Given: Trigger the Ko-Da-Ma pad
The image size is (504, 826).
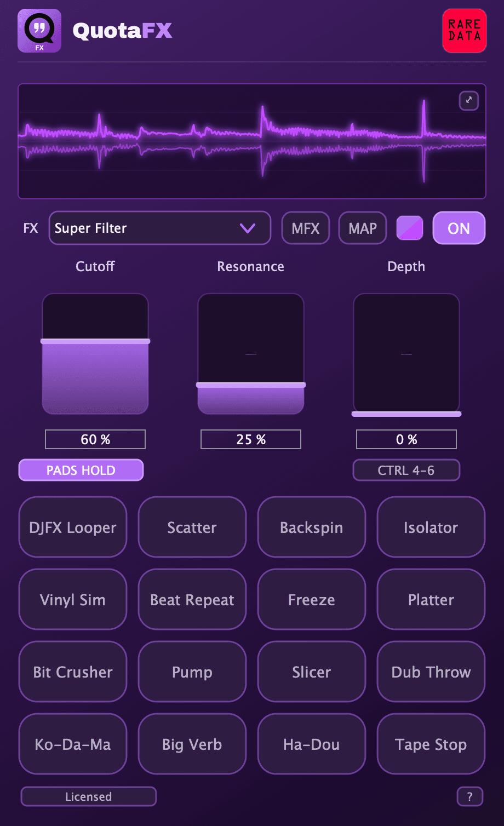Looking at the screenshot, I should pyautogui.click(x=73, y=744).
